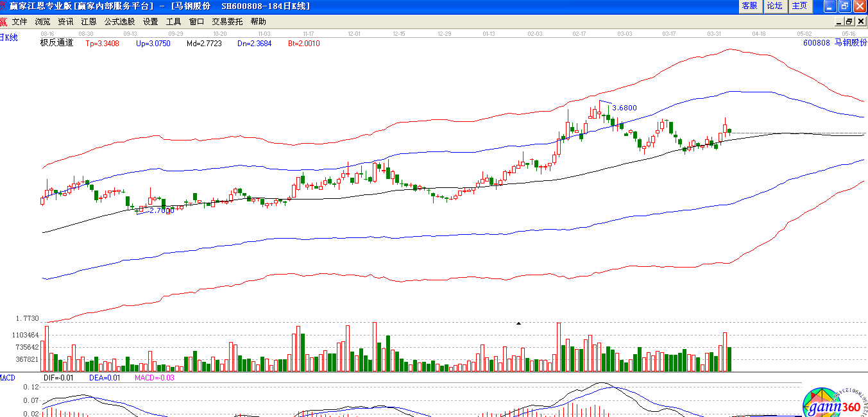
Task: Click the Up=3.0750 indicator value
Action: tap(153, 44)
